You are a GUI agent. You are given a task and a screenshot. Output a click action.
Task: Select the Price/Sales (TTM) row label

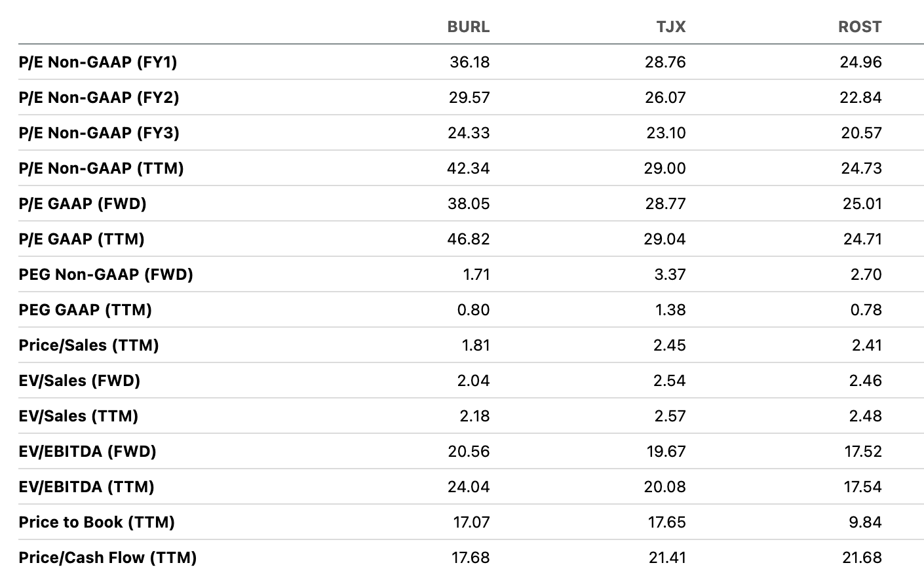pos(89,345)
